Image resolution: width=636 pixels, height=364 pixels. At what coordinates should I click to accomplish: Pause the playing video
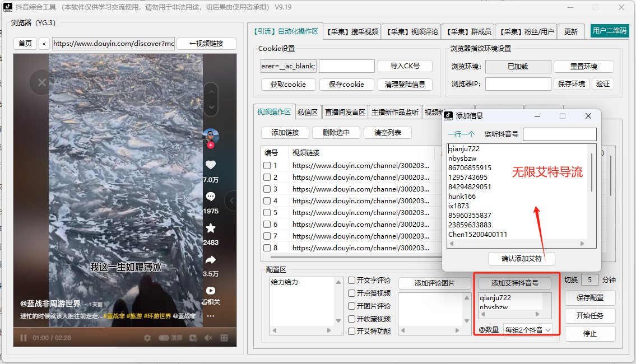23,338
